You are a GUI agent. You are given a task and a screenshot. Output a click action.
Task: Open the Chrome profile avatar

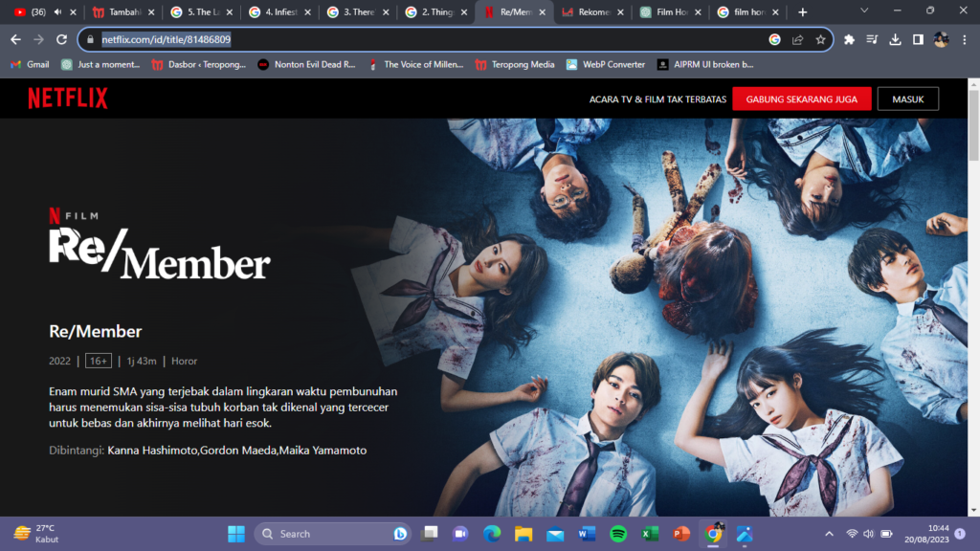(942, 39)
